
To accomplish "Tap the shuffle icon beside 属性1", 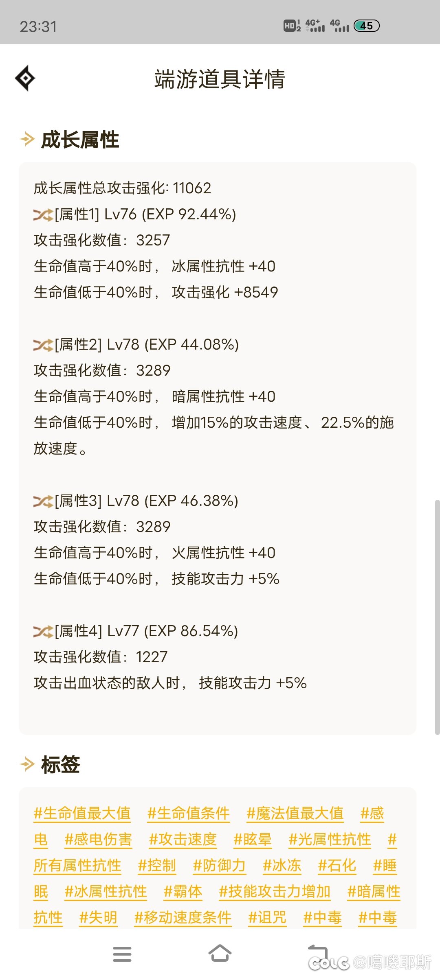I will (43, 214).
